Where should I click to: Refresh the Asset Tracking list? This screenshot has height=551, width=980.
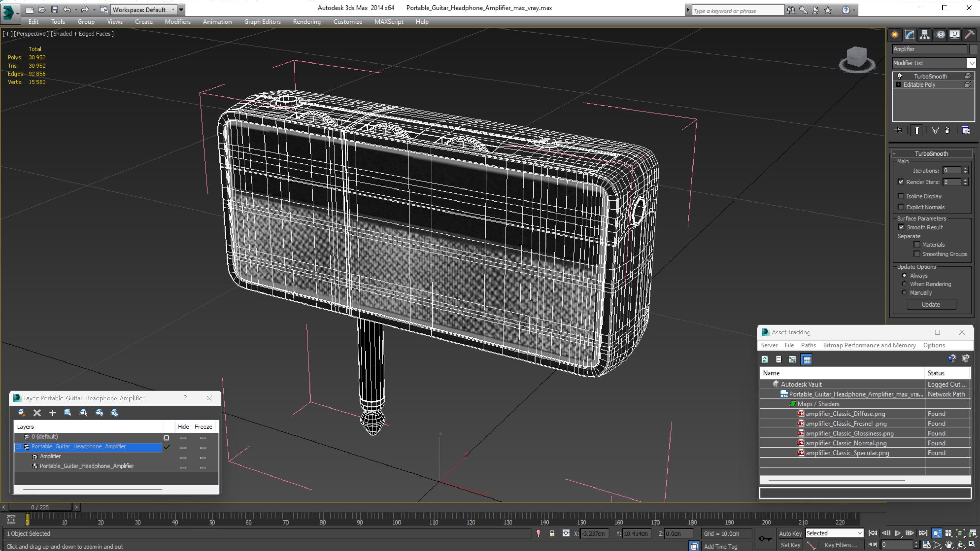coord(765,359)
